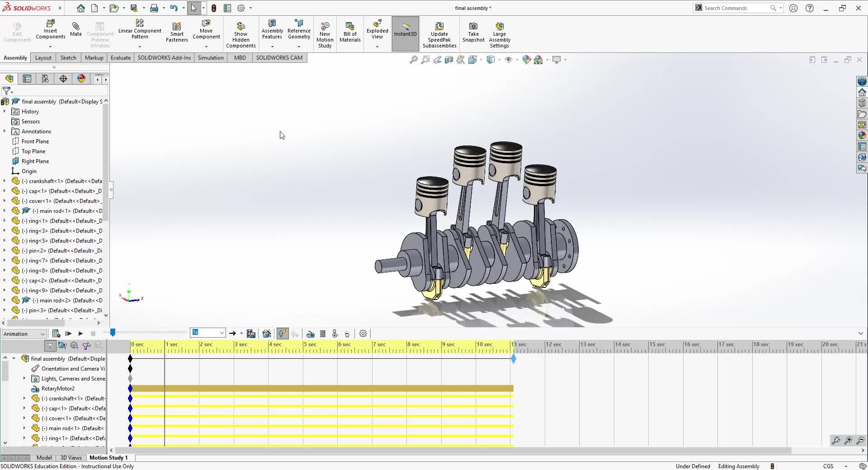Open the animation Save Animation icon
Screen dimensions: 868x470
tap(251, 334)
